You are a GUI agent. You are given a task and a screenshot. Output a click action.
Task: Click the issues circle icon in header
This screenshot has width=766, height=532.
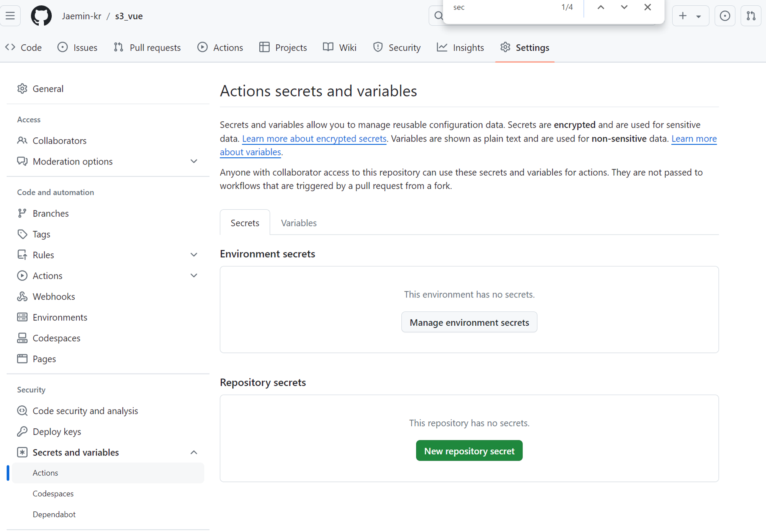[x=725, y=16]
